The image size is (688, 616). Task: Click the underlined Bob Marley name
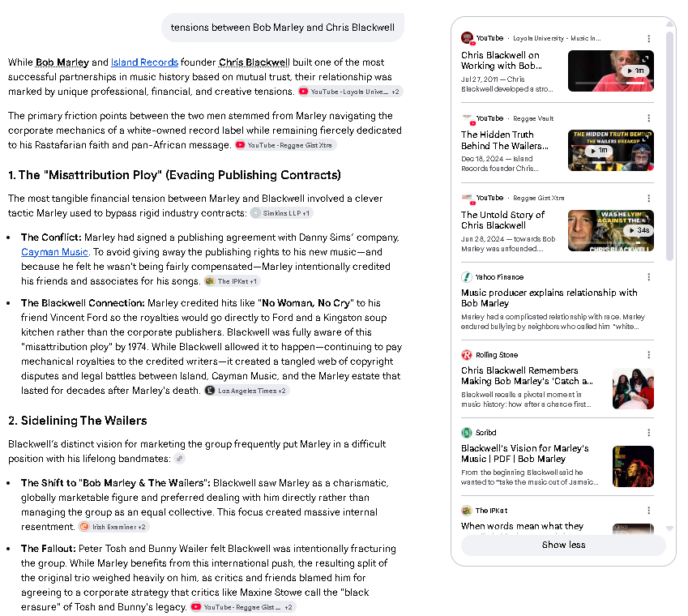[62, 62]
